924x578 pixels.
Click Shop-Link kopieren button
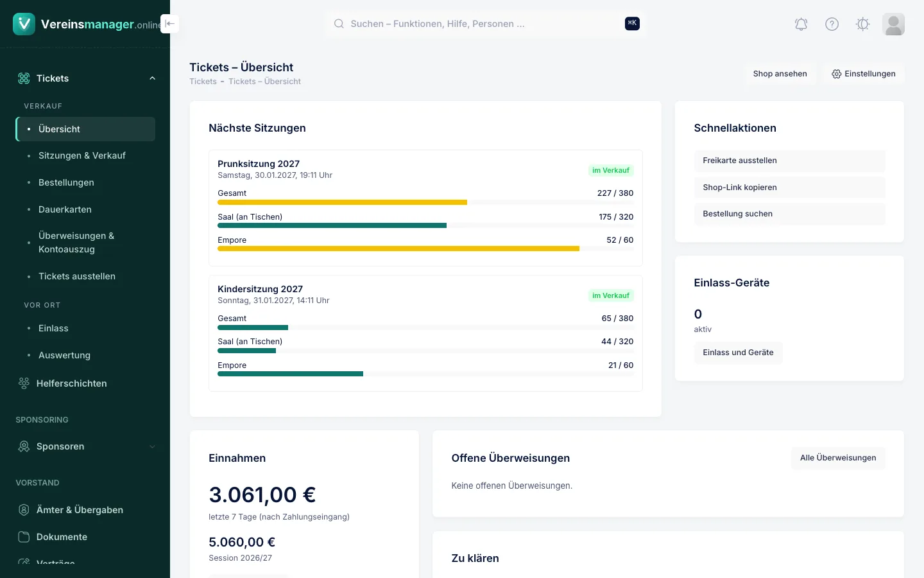point(789,188)
